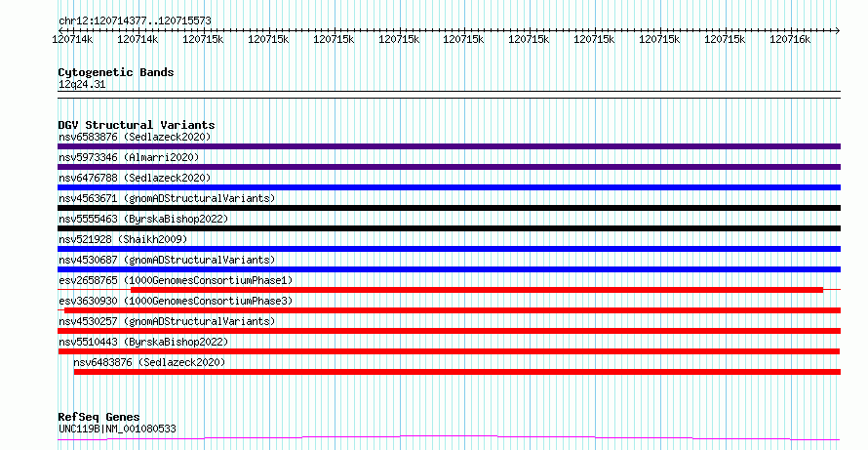868x450 pixels.
Task: Open variant nsv5510443 (ByrskaBishop2022) label
Action: point(143,342)
